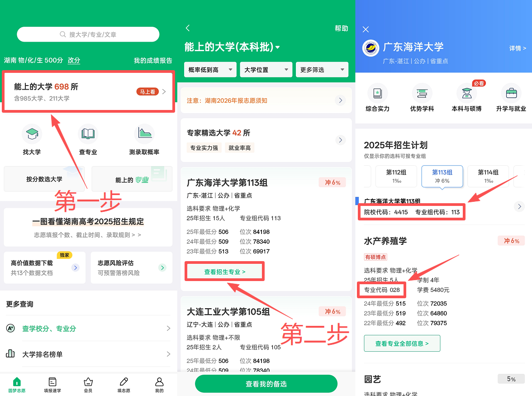Open the 更多筛选 dropdown
The height and width of the screenshot is (396, 532).
click(x=322, y=70)
